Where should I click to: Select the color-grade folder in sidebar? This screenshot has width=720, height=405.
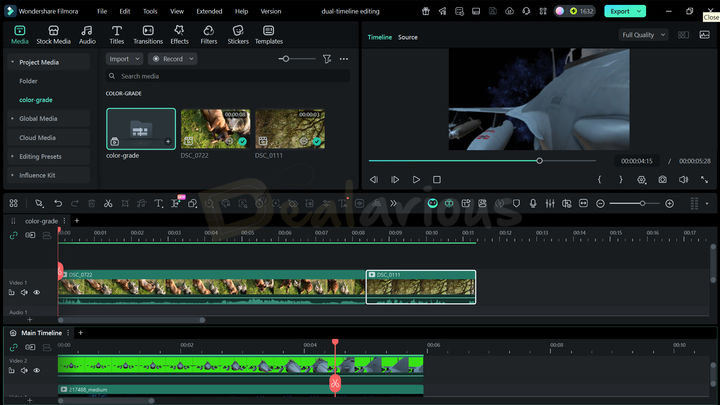pos(35,100)
